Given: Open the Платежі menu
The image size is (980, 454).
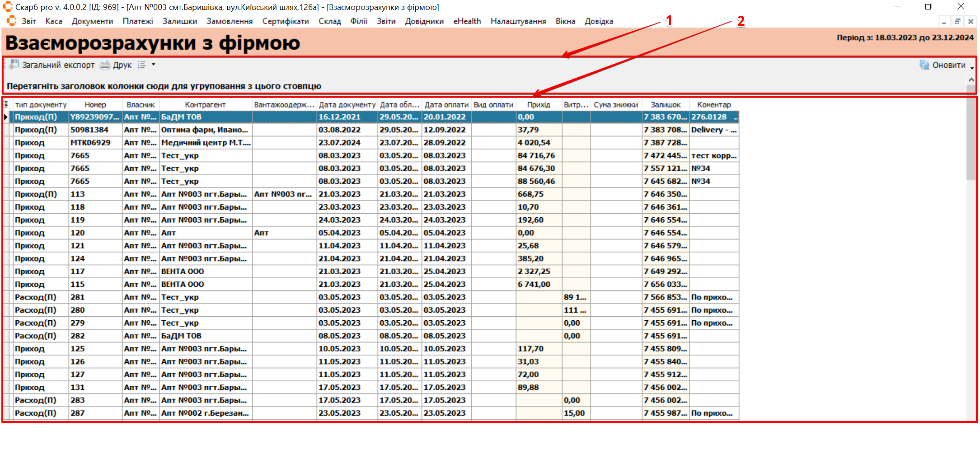Looking at the screenshot, I should point(138,21).
